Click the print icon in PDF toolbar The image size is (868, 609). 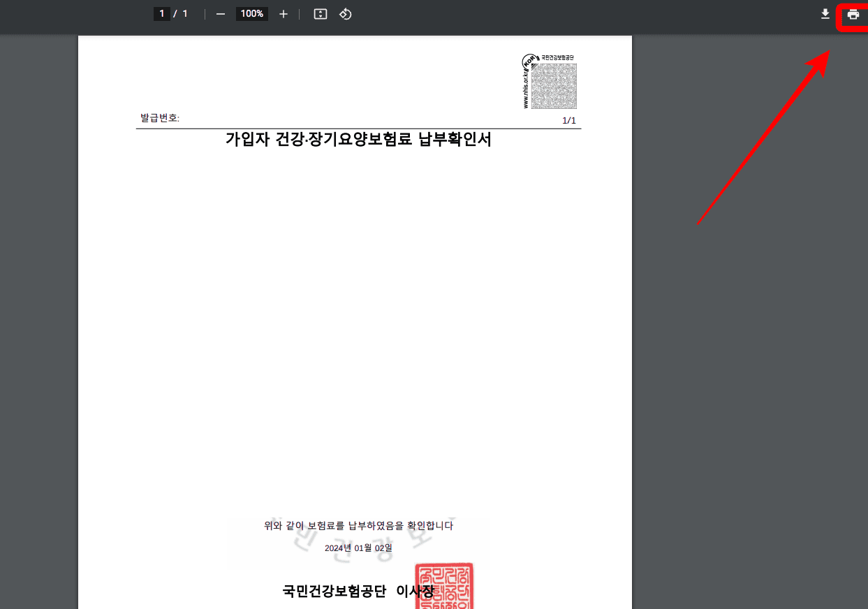point(853,14)
